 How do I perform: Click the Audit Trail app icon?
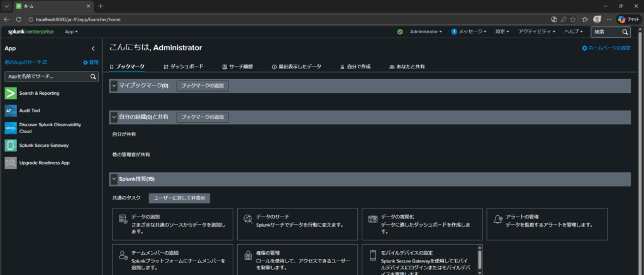point(10,111)
